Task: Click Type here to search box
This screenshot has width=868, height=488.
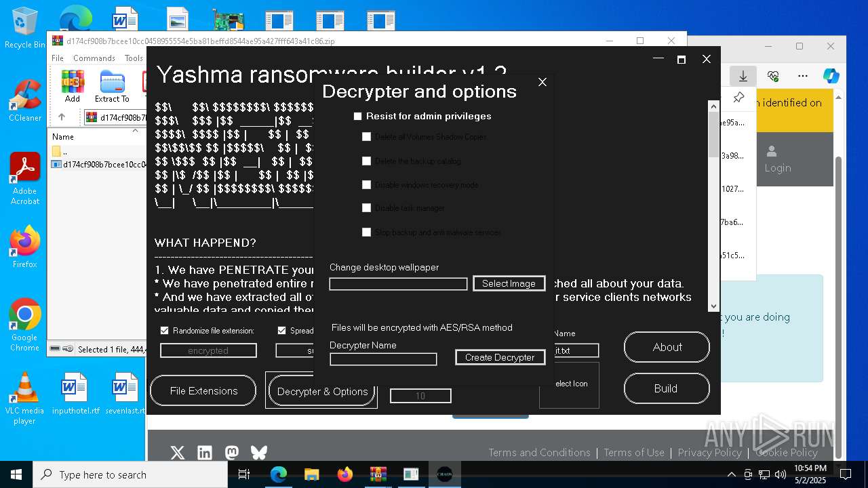Action: click(130, 474)
